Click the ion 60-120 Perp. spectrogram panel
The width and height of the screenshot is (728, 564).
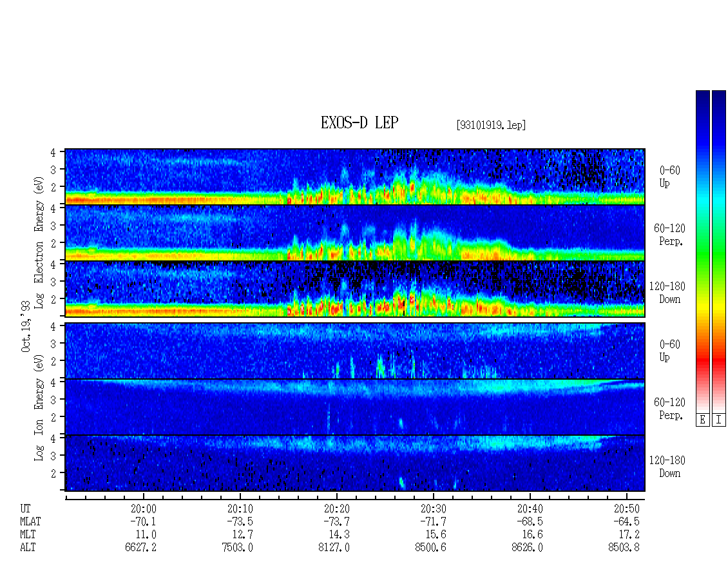click(355, 407)
